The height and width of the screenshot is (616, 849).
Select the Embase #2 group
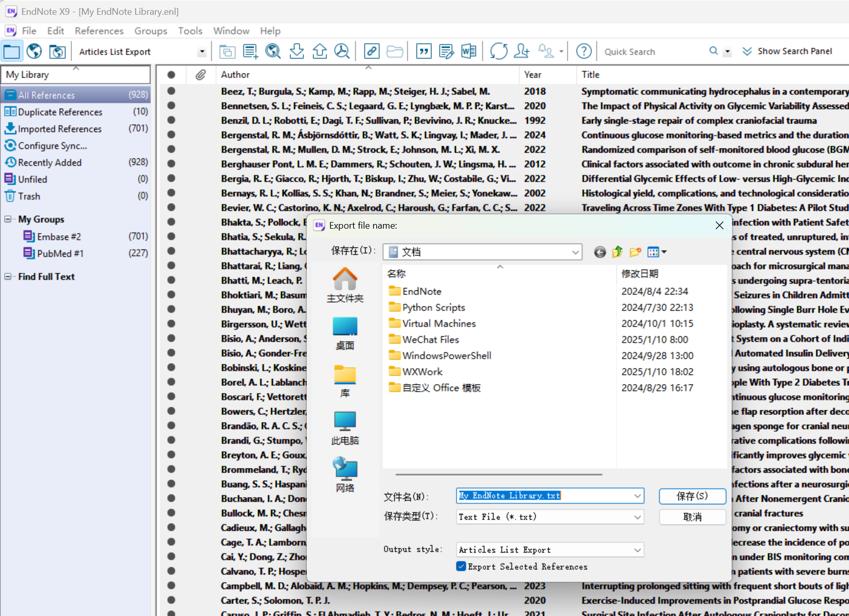click(x=58, y=236)
